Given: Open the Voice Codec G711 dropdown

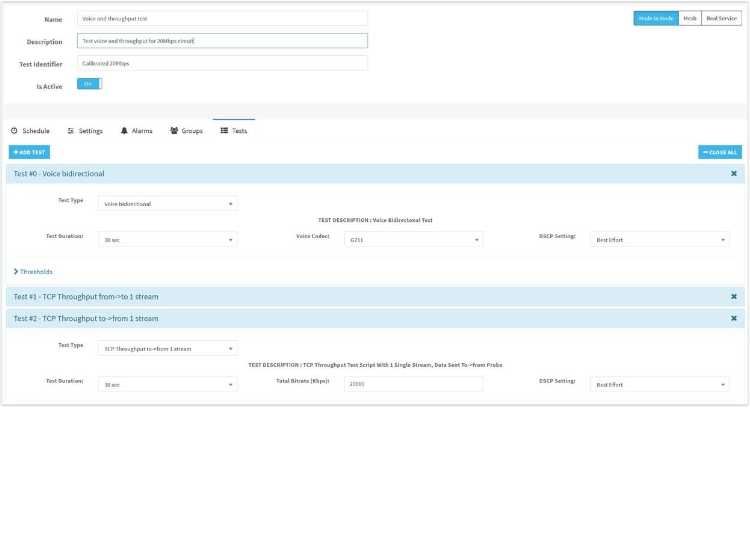Looking at the screenshot, I should (413, 240).
